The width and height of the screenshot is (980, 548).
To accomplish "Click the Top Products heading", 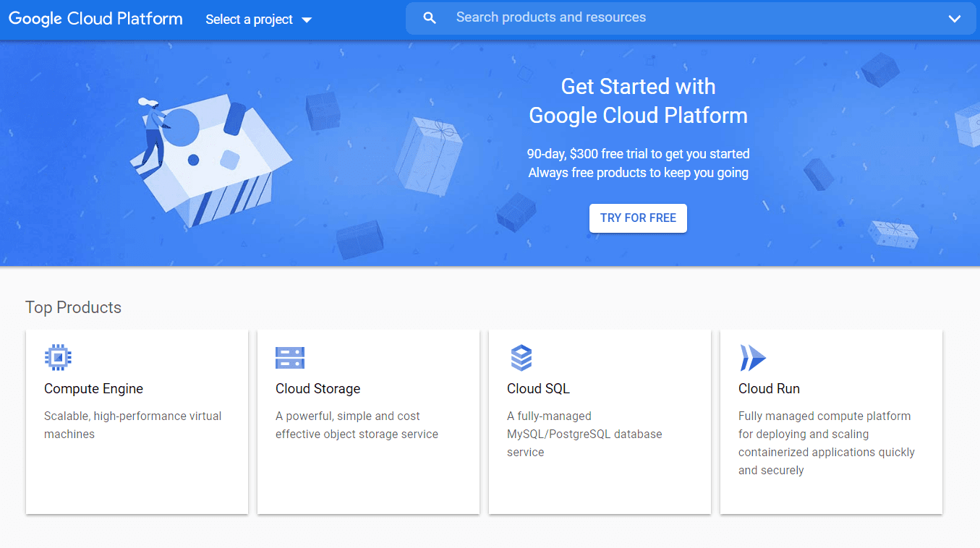I will pos(73,307).
